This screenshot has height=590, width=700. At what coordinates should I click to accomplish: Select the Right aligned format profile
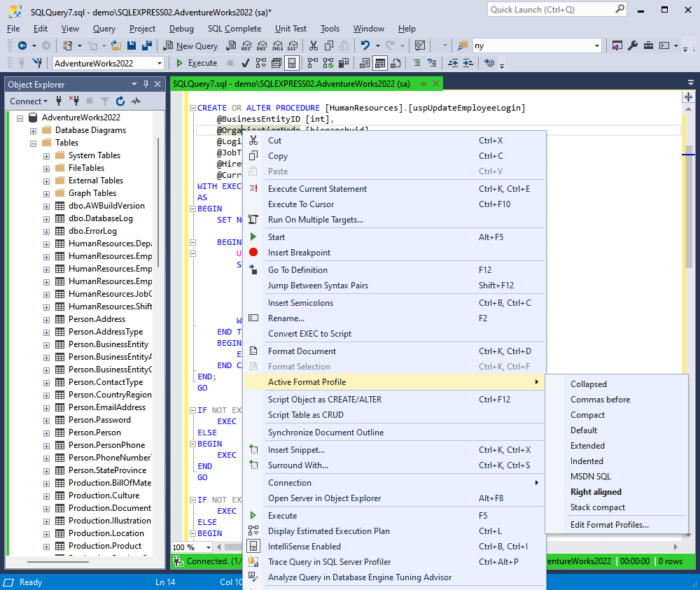point(596,491)
